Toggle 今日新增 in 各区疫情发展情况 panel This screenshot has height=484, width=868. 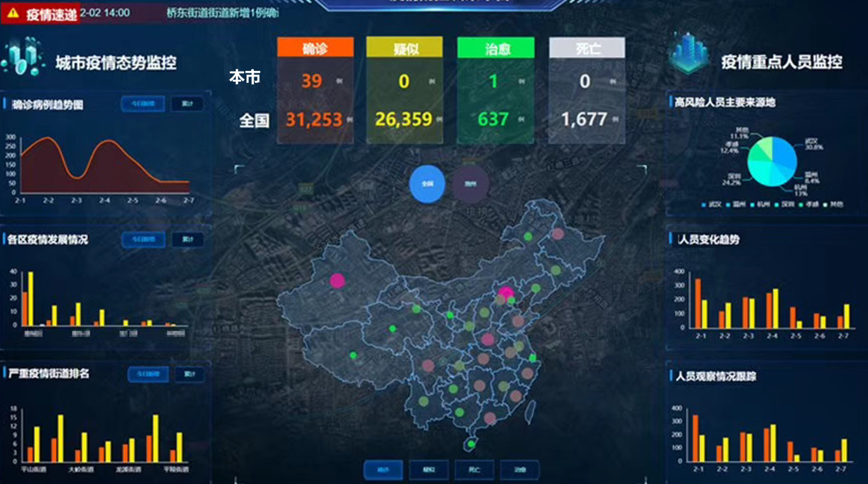click(143, 239)
